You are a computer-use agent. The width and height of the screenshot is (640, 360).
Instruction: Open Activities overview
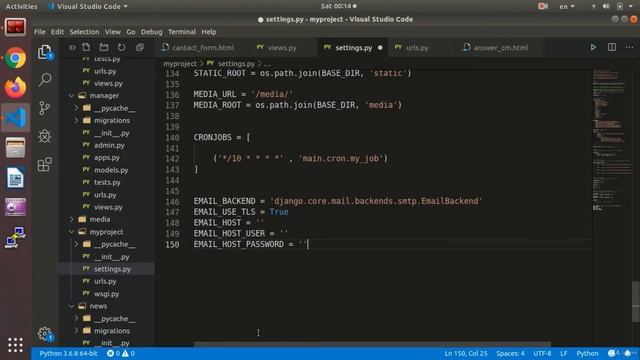tap(21, 7)
